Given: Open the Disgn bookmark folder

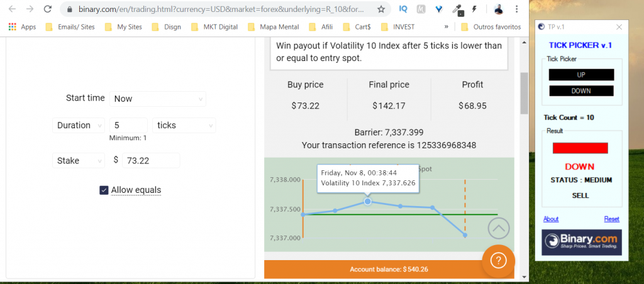Looking at the screenshot, I should (x=167, y=27).
